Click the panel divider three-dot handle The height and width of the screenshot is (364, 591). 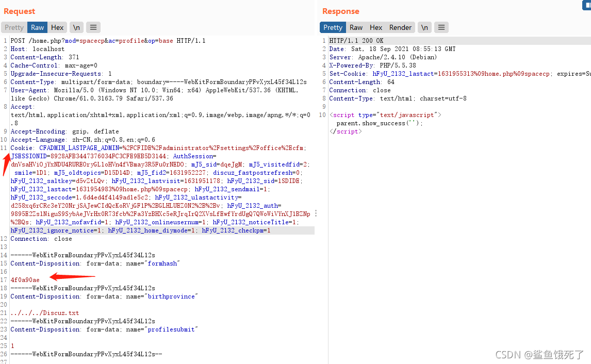pyautogui.click(x=316, y=213)
